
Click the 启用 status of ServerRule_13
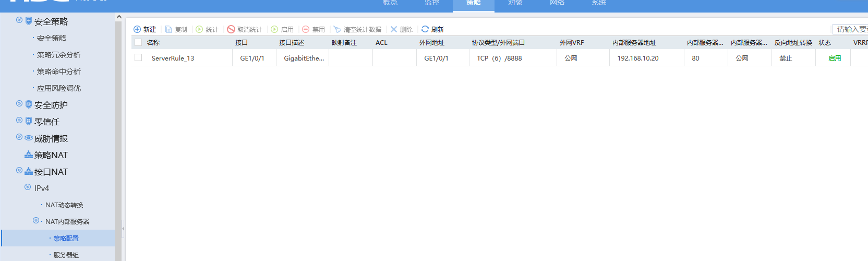pyautogui.click(x=835, y=58)
